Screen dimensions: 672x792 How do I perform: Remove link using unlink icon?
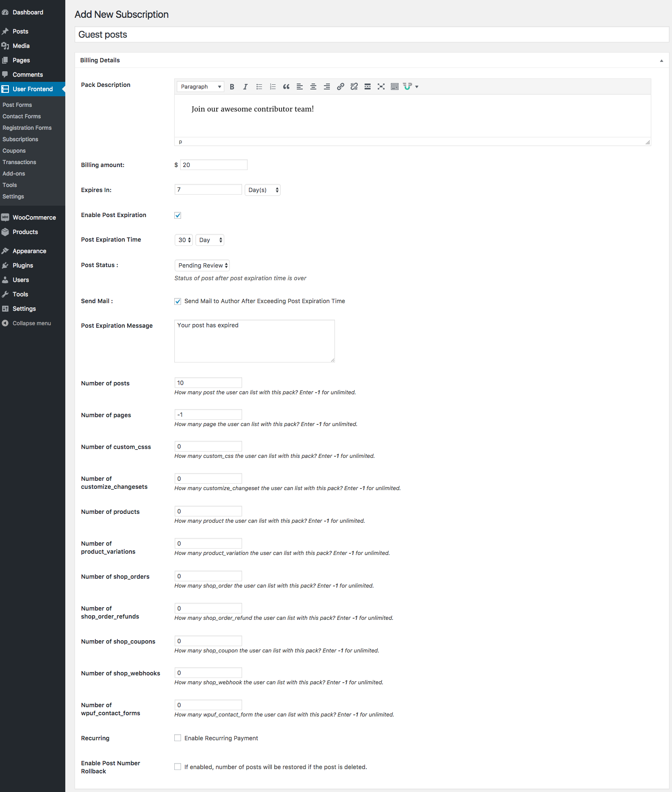coord(354,86)
